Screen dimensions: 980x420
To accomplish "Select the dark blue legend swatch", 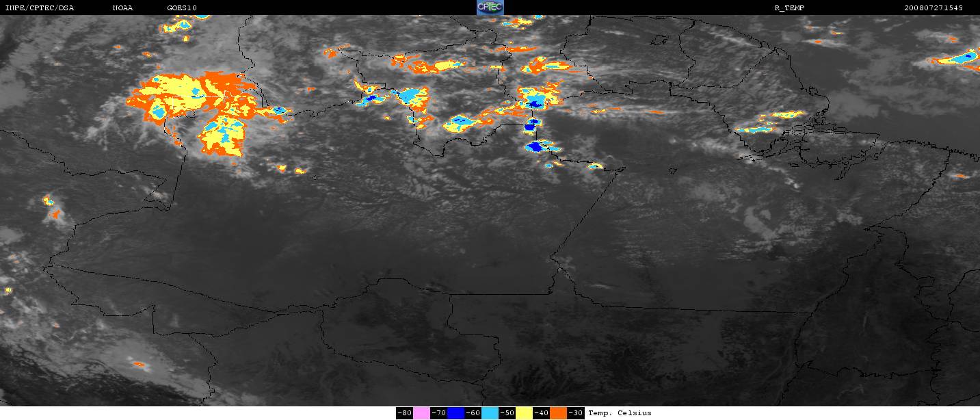I will pyautogui.click(x=455, y=413).
